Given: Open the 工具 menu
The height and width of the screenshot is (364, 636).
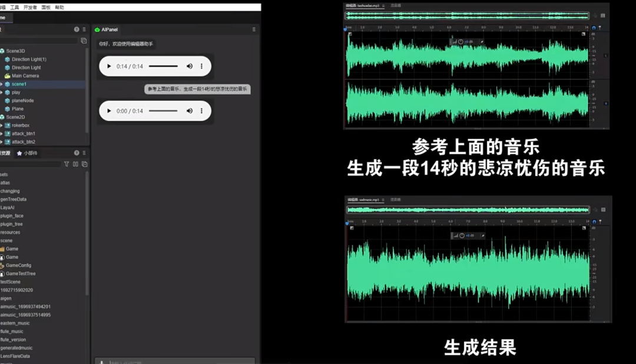Looking at the screenshot, I should pos(14,7).
